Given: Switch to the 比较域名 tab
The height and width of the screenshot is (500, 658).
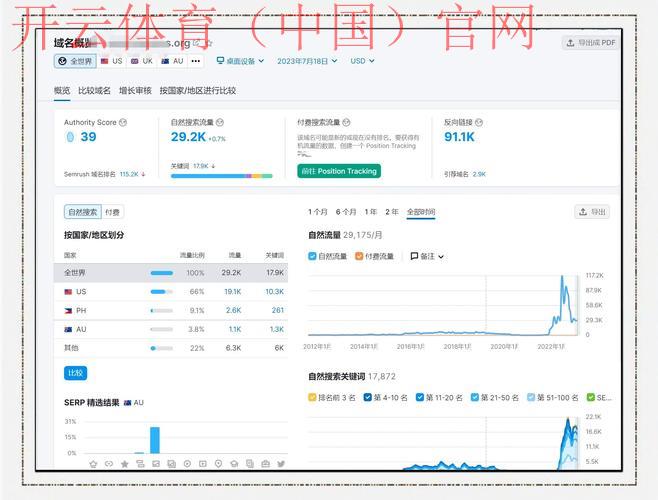Looking at the screenshot, I should click(x=94, y=90).
